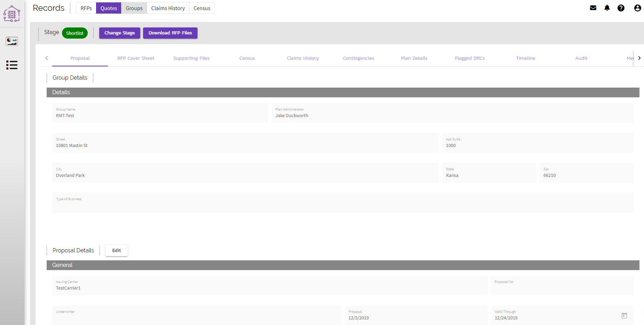Open the Supporting Files tab
Viewport: 644px width, 325px height.
(191, 58)
